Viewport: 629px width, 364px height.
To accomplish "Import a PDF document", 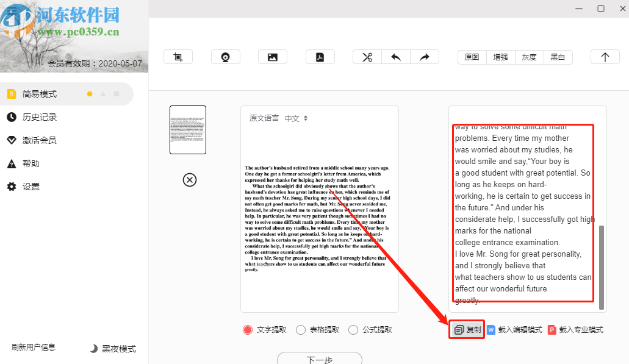I will 320,56.
